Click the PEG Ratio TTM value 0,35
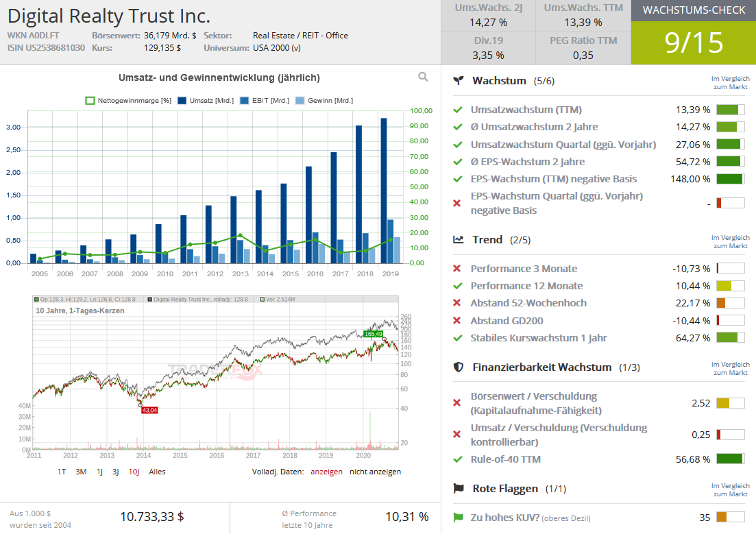The width and height of the screenshot is (756, 534). click(x=583, y=56)
